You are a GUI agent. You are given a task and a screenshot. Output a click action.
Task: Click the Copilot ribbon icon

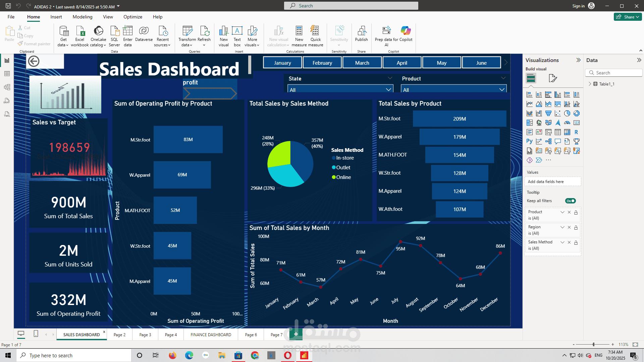(406, 34)
